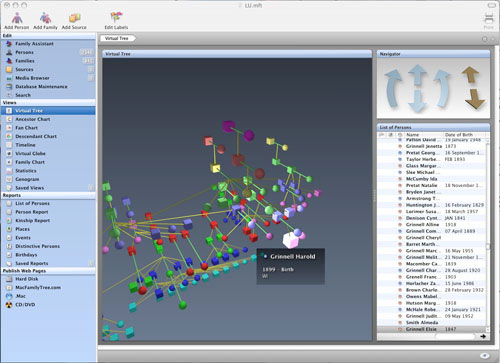Click the brown up arrow in Navigator
Screen dimensions: 500x363
click(470, 74)
